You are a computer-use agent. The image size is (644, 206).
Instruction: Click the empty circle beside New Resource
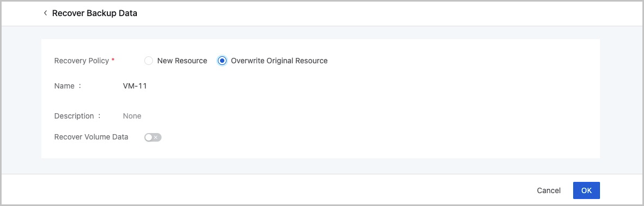[x=149, y=61]
